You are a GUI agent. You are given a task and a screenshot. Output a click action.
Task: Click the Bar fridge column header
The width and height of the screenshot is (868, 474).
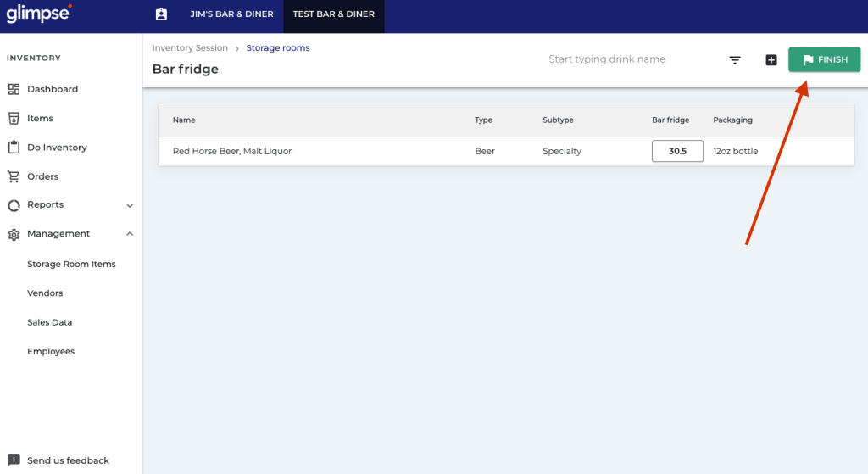(x=670, y=120)
